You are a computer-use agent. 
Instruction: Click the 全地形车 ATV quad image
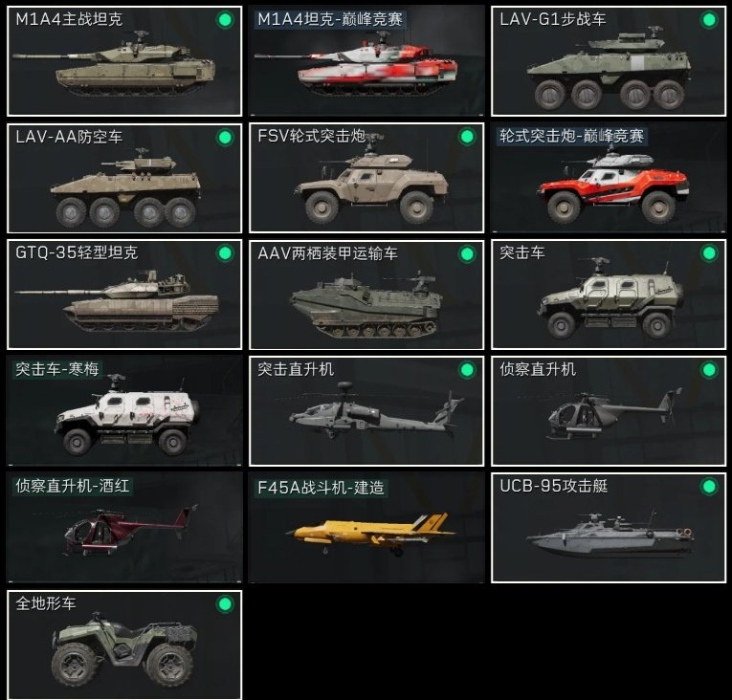124,649
